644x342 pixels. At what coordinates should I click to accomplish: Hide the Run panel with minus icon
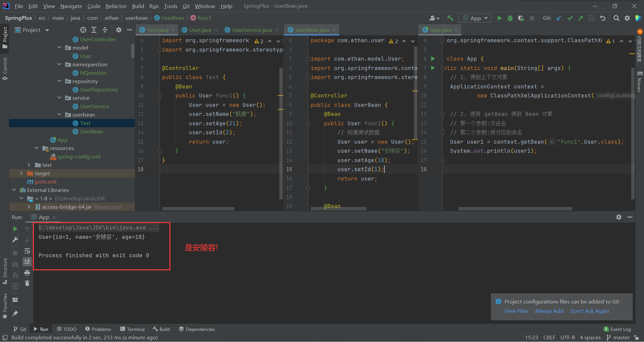630,217
